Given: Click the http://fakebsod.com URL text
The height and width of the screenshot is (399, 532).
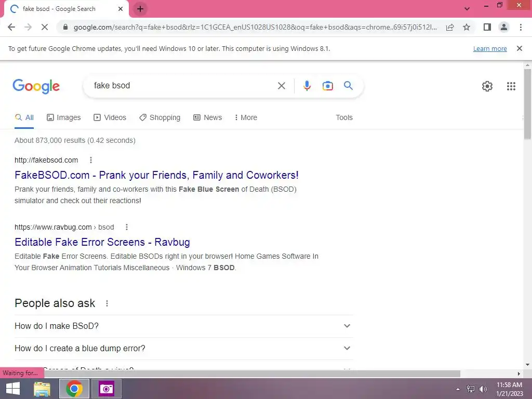Looking at the screenshot, I should (46, 160).
